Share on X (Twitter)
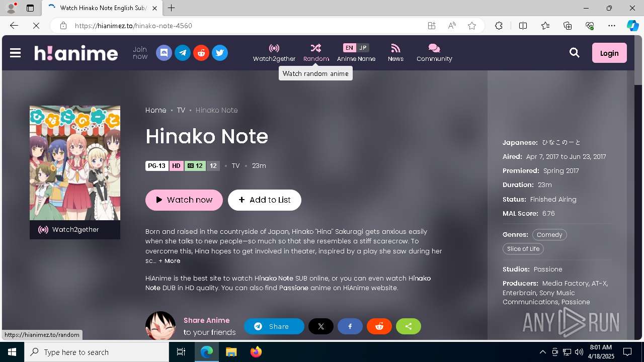Screen dimensions: 644x362 pyautogui.click(x=321, y=326)
